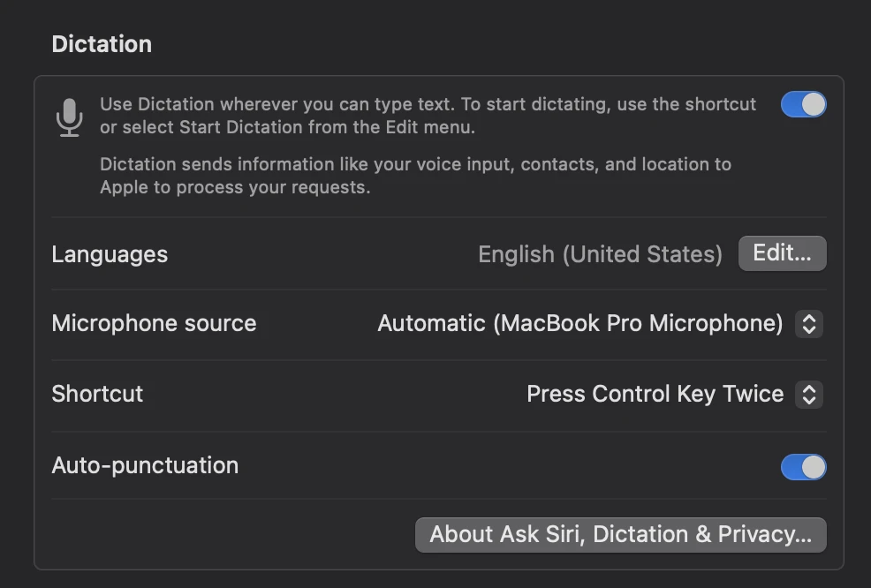Viewport: 871px width, 588px height.
Task: Click the Dictation section heading
Action: [x=102, y=44]
